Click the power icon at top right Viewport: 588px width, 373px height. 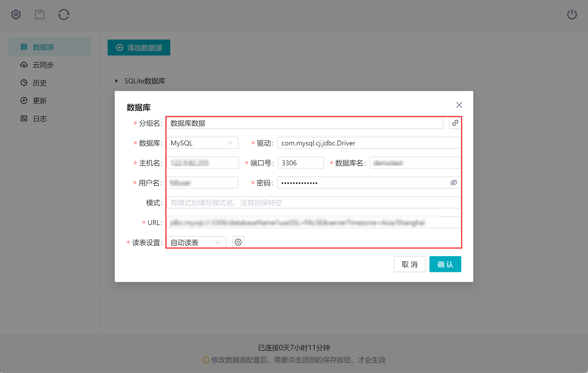click(572, 14)
